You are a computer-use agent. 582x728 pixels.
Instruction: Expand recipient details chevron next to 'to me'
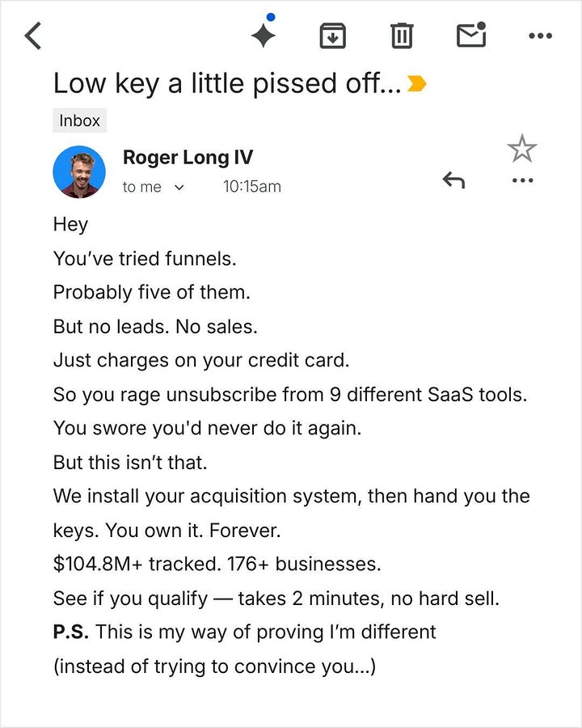pyautogui.click(x=179, y=188)
